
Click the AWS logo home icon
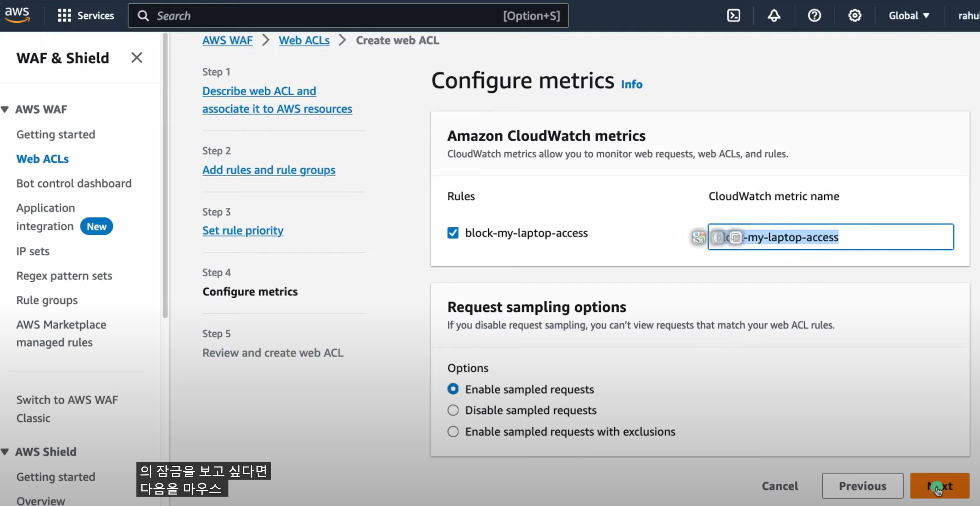pyautogui.click(x=17, y=15)
